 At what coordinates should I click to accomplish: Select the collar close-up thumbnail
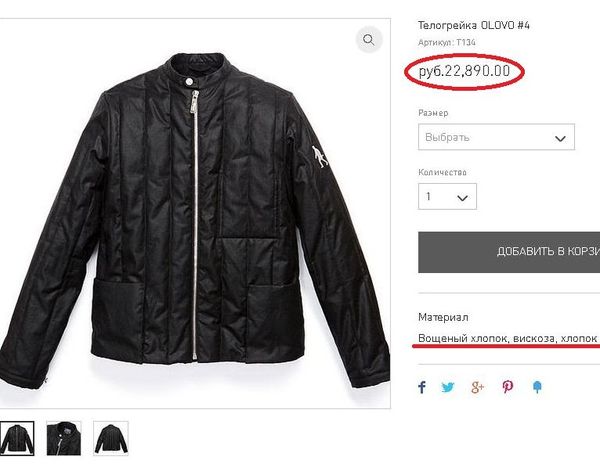coord(64,438)
